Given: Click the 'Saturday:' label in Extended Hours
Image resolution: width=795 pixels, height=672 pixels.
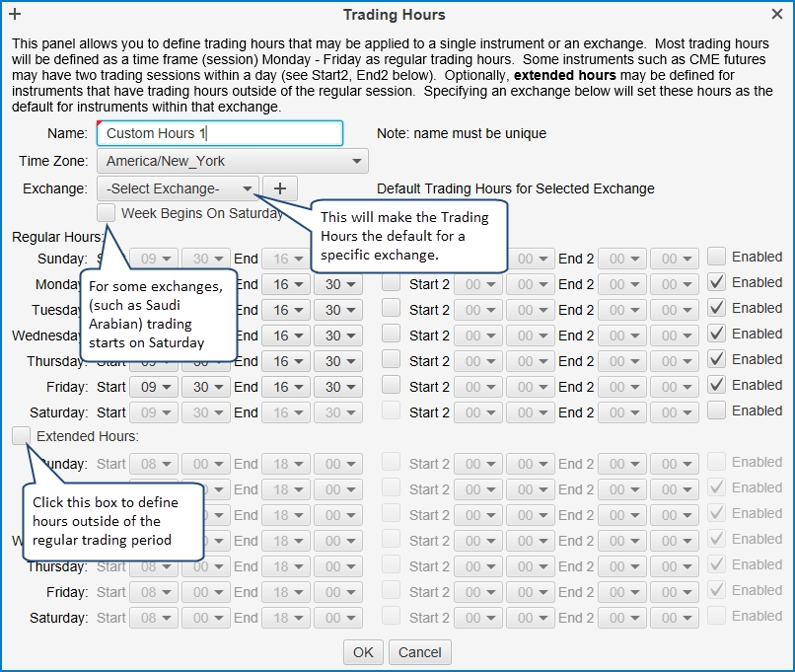Looking at the screenshot, I should point(59,618).
